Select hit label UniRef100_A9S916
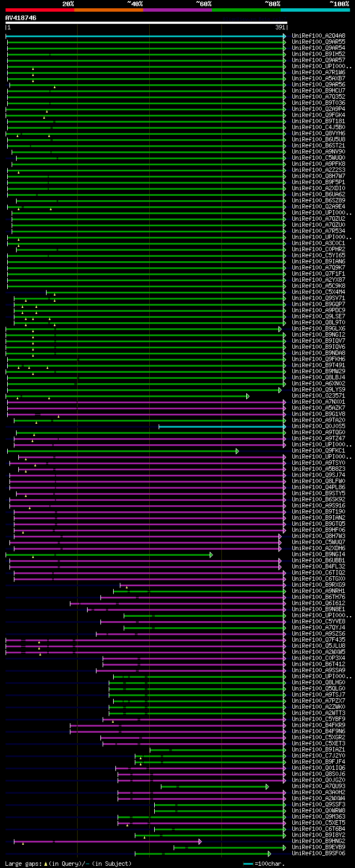This screenshot has width=355, height=868. click(x=318, y=506)
